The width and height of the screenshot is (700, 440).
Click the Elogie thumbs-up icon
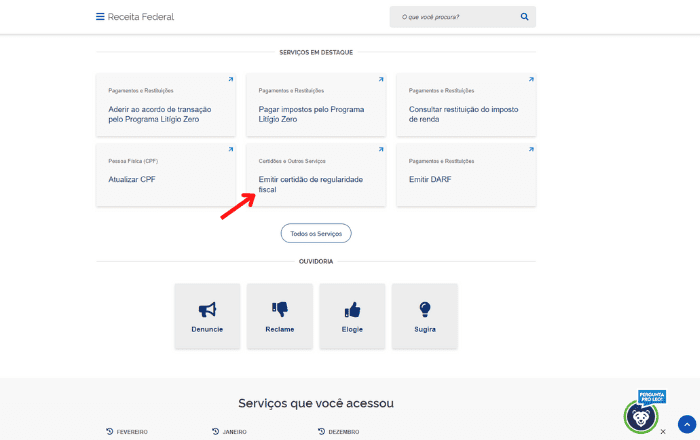click(352, 310)
